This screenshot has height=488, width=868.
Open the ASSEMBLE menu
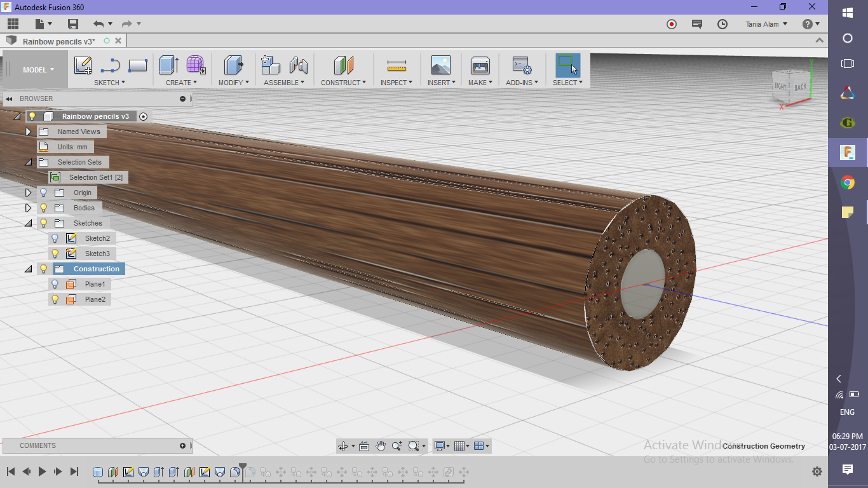tap(284, 83)
